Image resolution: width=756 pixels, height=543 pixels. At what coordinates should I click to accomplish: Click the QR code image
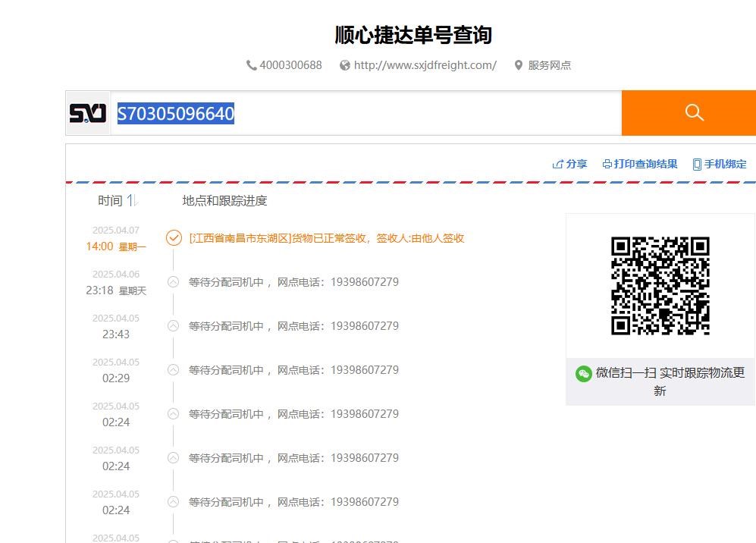pos(660,285)
